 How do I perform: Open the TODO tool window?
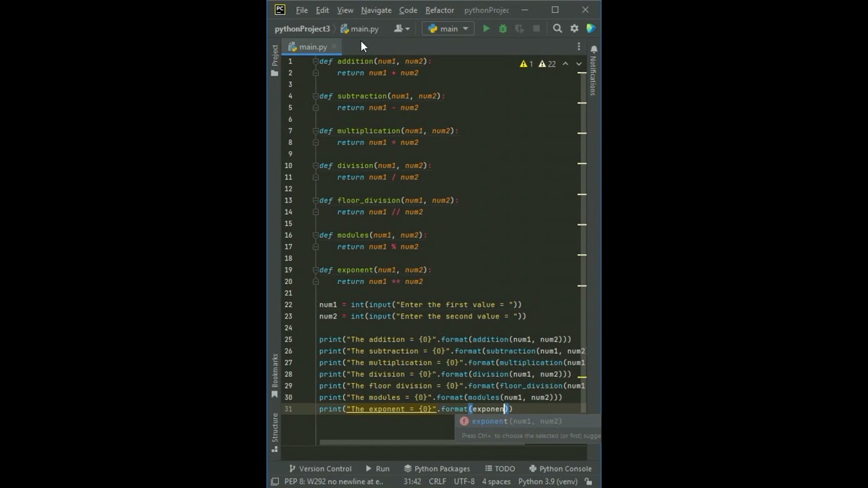[x=500, y=468]
